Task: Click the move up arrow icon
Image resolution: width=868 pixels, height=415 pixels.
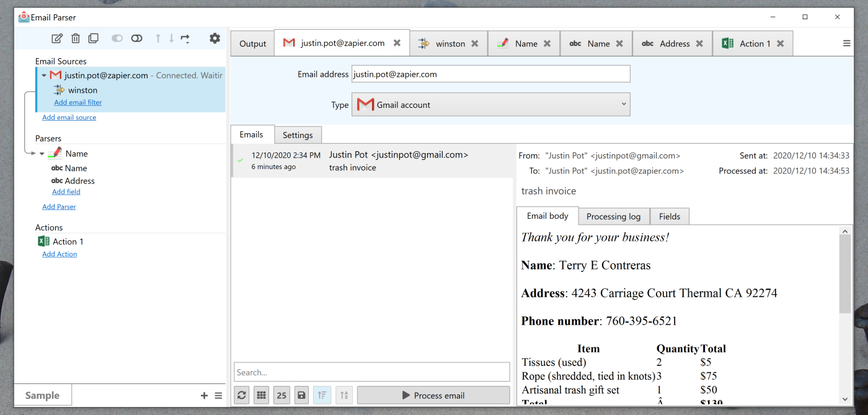Action: (x=158, y=38)
